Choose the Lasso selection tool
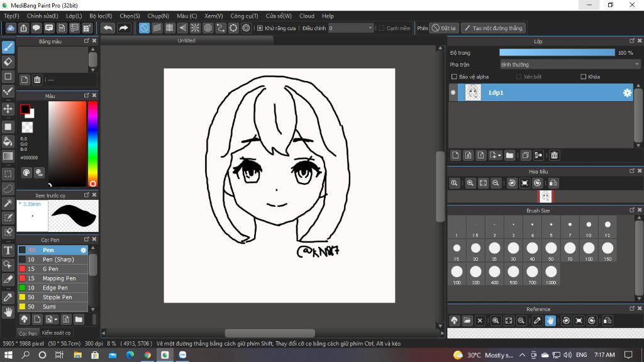644x362 pixels. (x=8, y=189)
